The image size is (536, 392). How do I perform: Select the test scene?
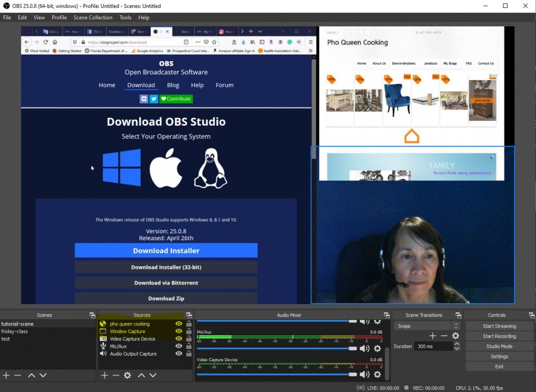(x=48, y=339)
